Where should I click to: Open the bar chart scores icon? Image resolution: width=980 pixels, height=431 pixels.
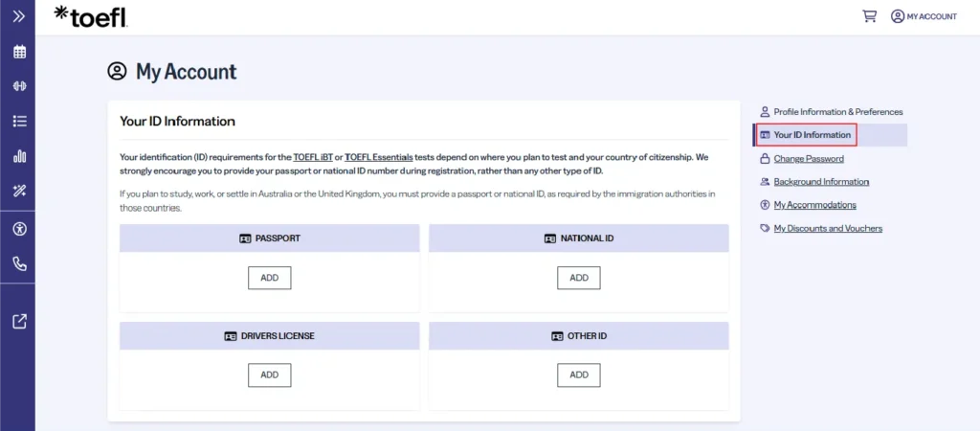(x=19, y=156)
